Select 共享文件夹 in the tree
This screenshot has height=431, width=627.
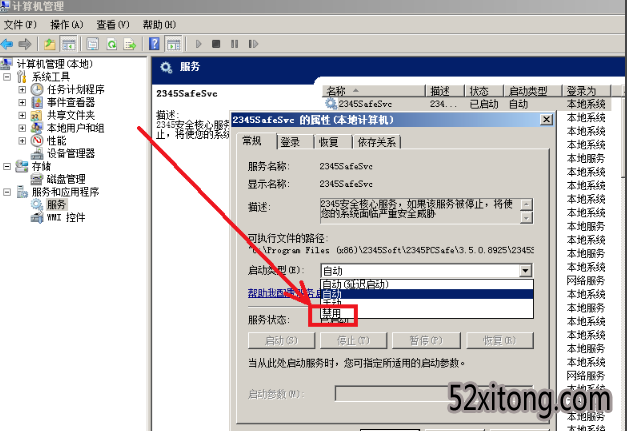pos(71,115)
